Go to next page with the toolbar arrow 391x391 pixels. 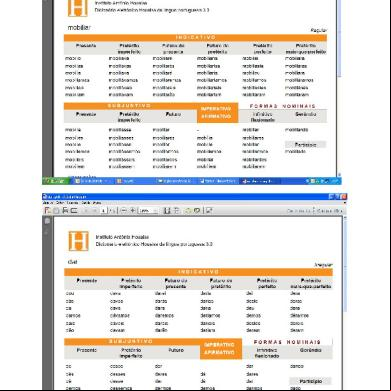tap(94, 210)
